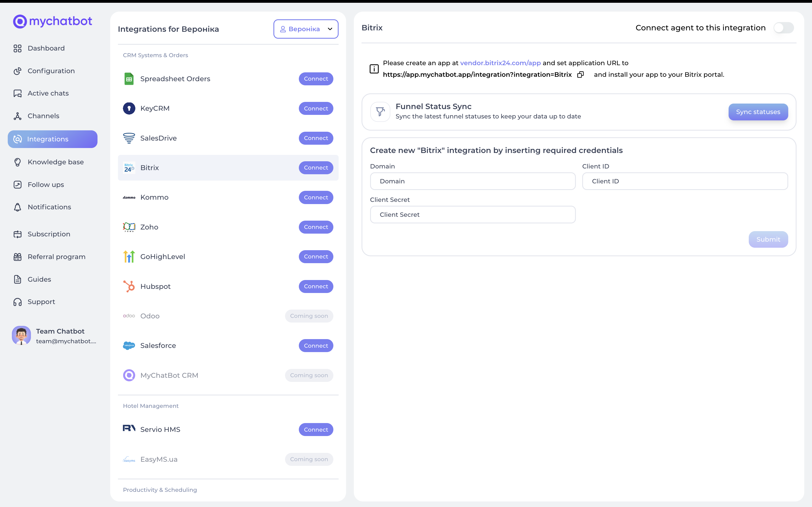Focus the Domain input field
This screenshot has width=812, height=507.
(473, 181)
